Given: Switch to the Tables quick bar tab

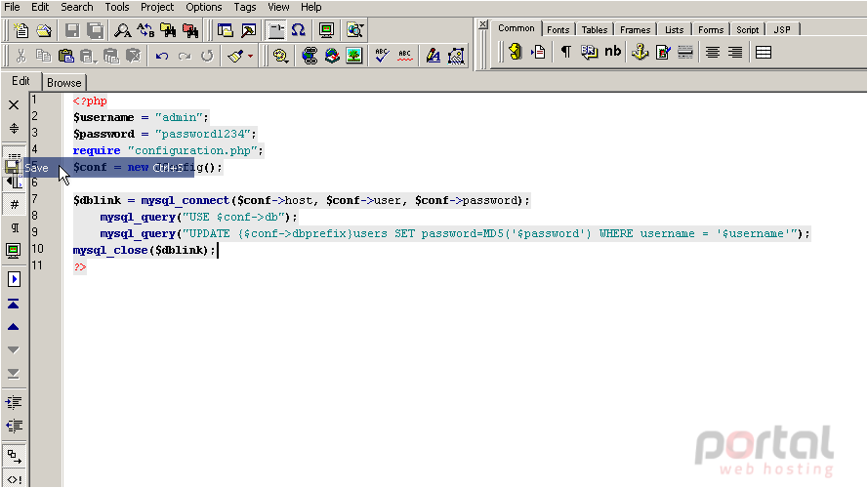Looking at the screenshot, I should 595,30.
